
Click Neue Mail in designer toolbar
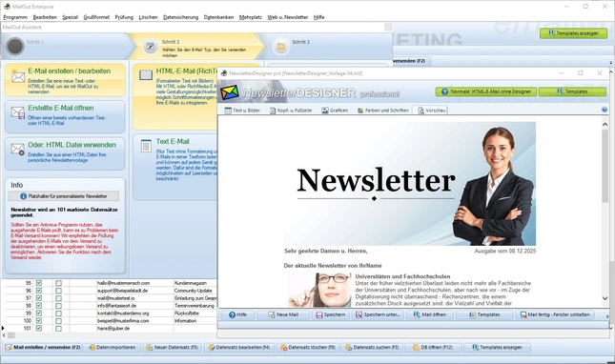tap(283, 314)
